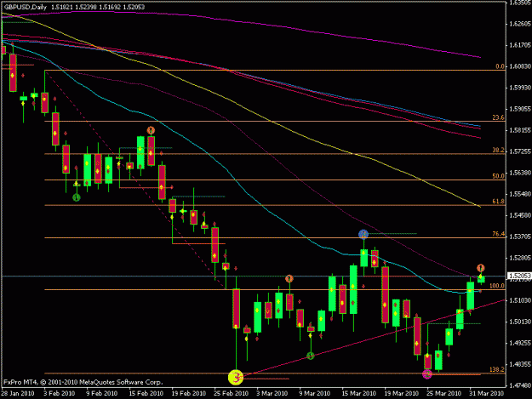Select the 25 Feb 2010 date label
The width and height of the screenshot is (532, 399).
(231, 394)
